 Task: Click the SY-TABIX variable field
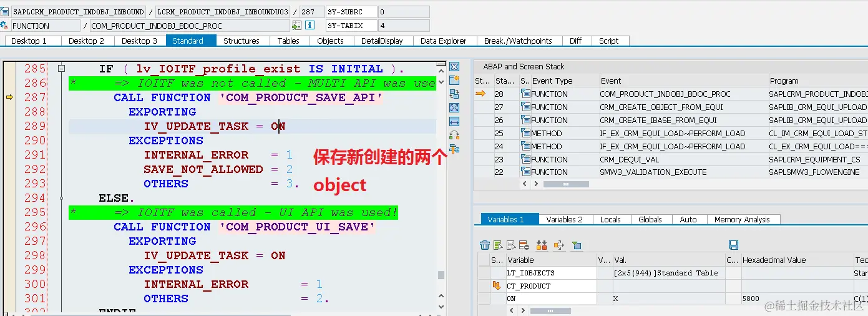tap(351, 26)
